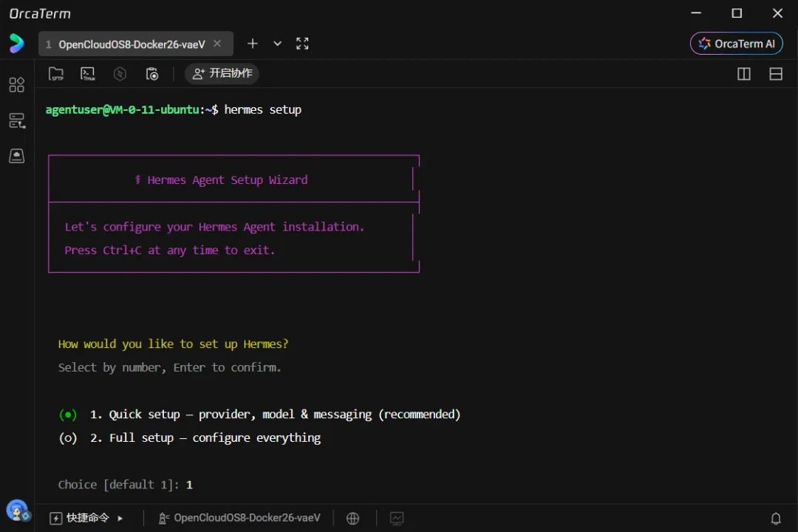Image resolution: width=798 pixels, height=532 pixels.
Task: Open the apps grid sidebar icon
Action: point(17,84)
